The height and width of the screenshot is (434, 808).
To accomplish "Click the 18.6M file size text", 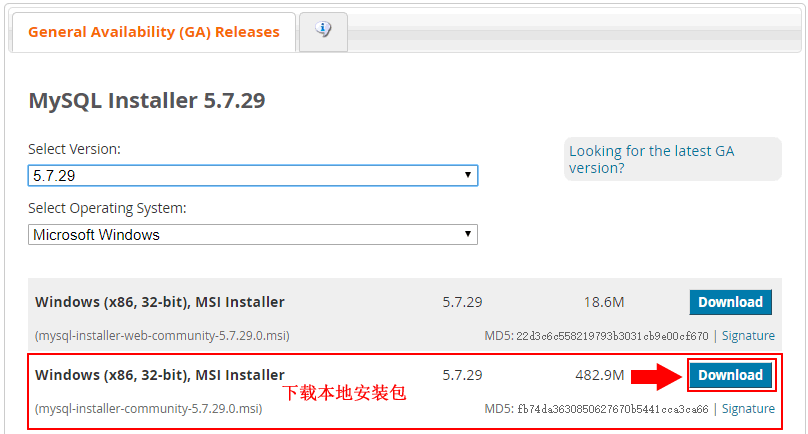I will pos(604,302).
